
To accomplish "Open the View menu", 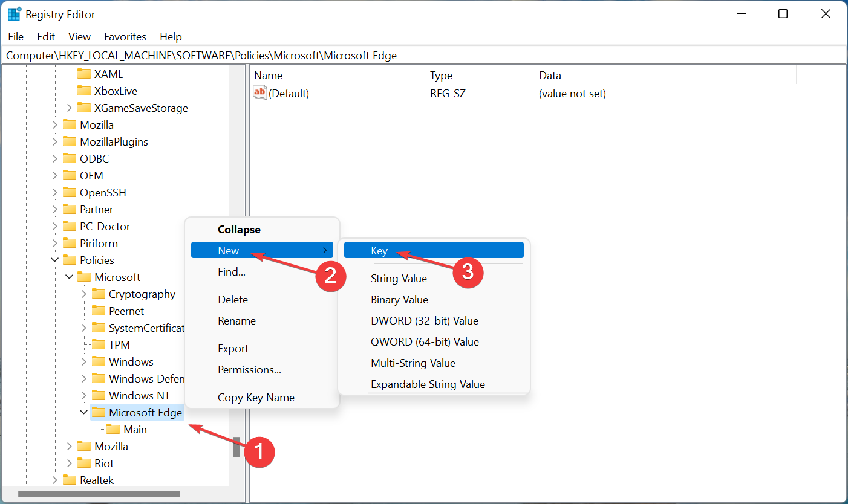I will (x=79, y=37).
